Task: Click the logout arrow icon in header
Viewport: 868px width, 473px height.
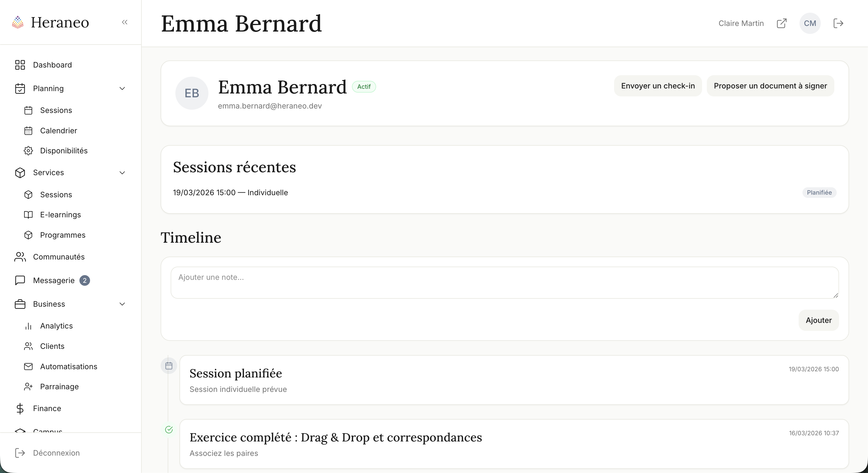Action: pos(838,23)
